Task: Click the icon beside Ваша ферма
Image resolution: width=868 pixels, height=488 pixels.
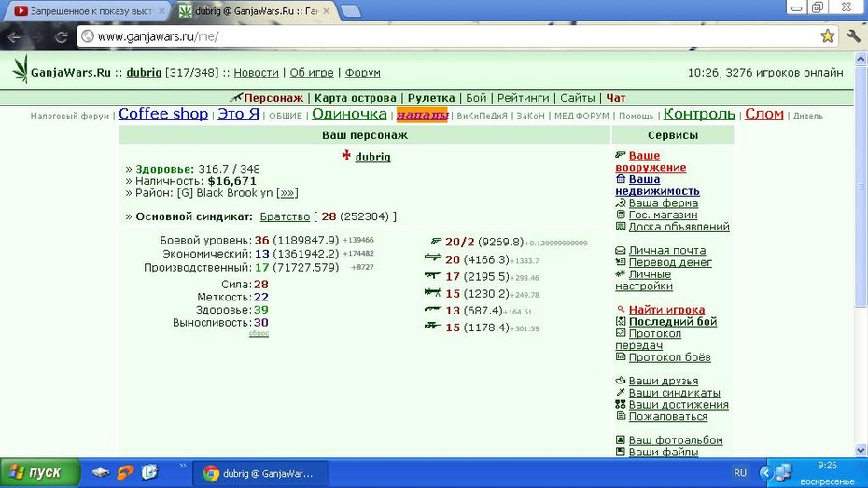Action: 621,202
